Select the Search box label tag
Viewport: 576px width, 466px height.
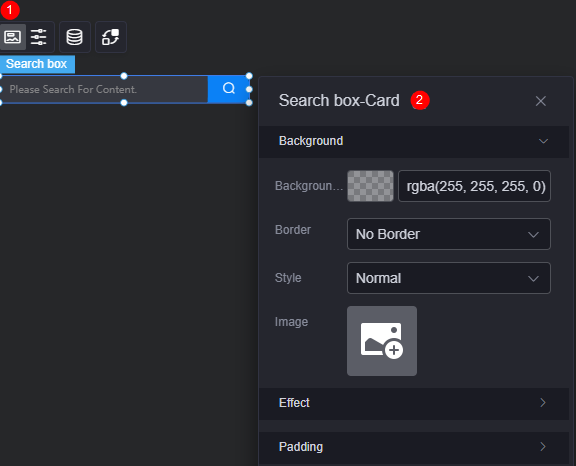[x=37, y=64]
